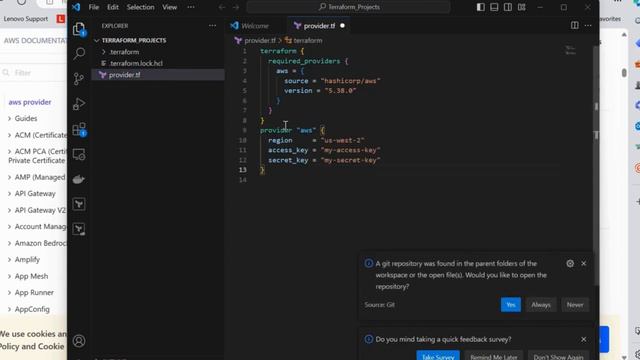The image size is (640, 360).
Task: Open aws provider link in browser sidebar
Action: (30, 102)
